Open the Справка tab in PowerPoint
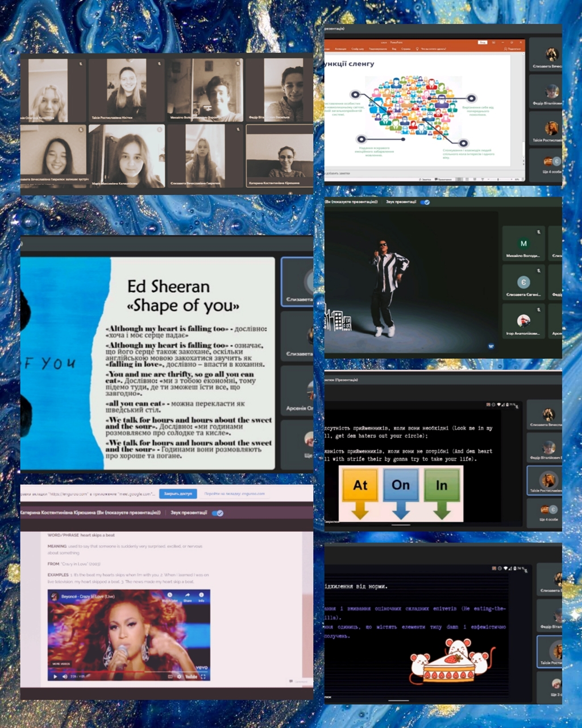The height and width of the screenshot is (728, 582). tap(406, 49)
